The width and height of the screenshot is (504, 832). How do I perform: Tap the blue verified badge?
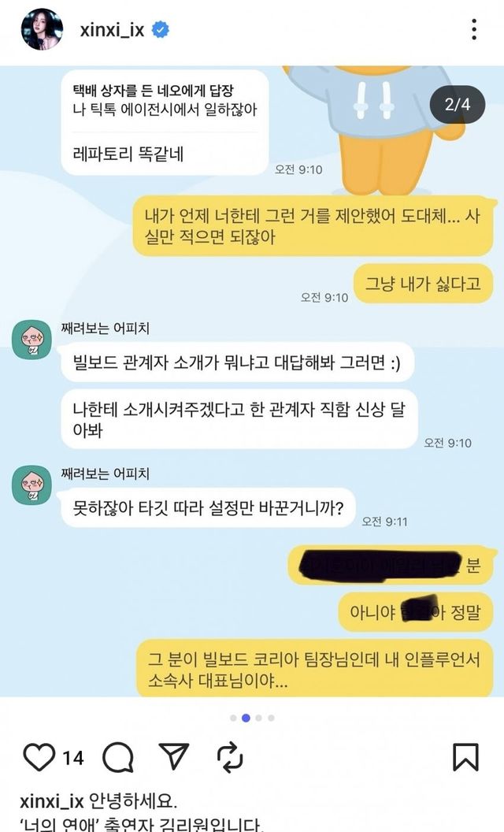pyautogui.click(x=161, y=30)
